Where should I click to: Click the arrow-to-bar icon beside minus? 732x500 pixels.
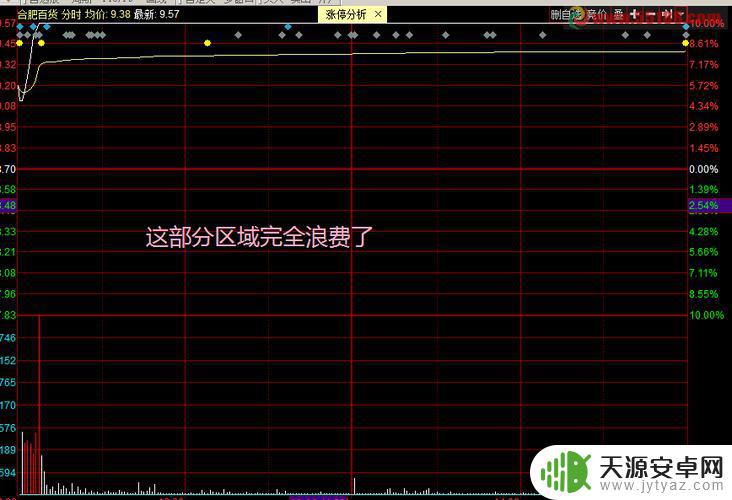[x=667, y=15]
